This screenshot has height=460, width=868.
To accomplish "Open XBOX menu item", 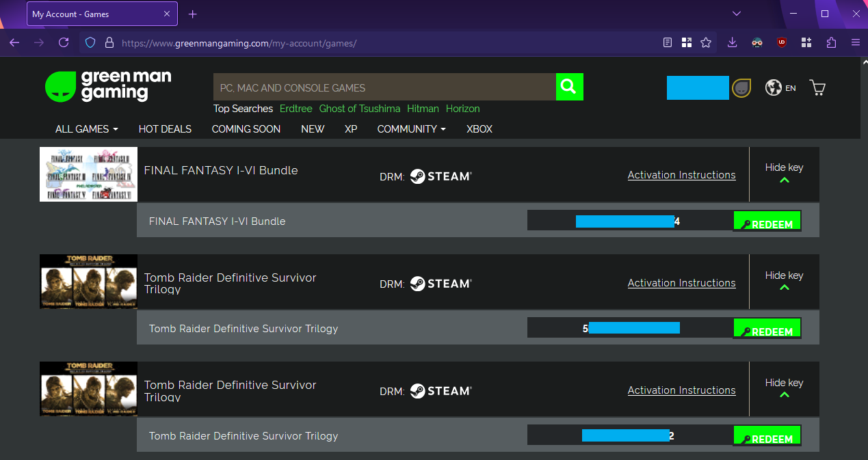I will click(479, 128).
